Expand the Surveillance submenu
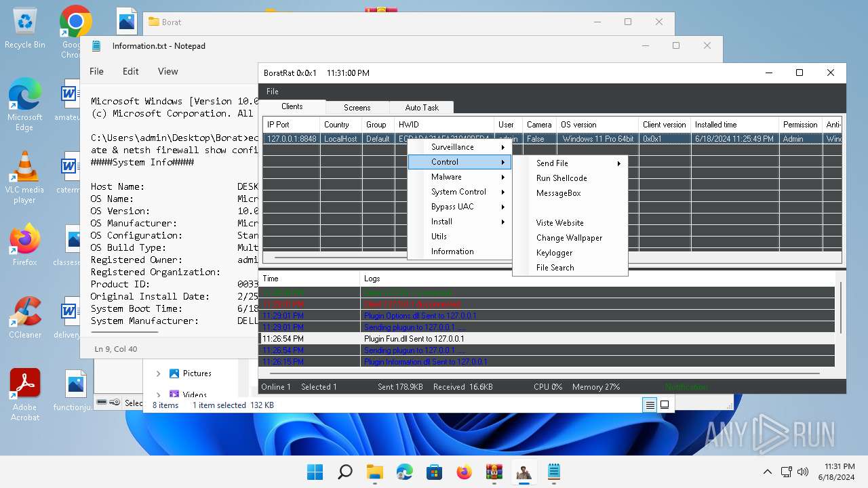 (x=459, y=147)
